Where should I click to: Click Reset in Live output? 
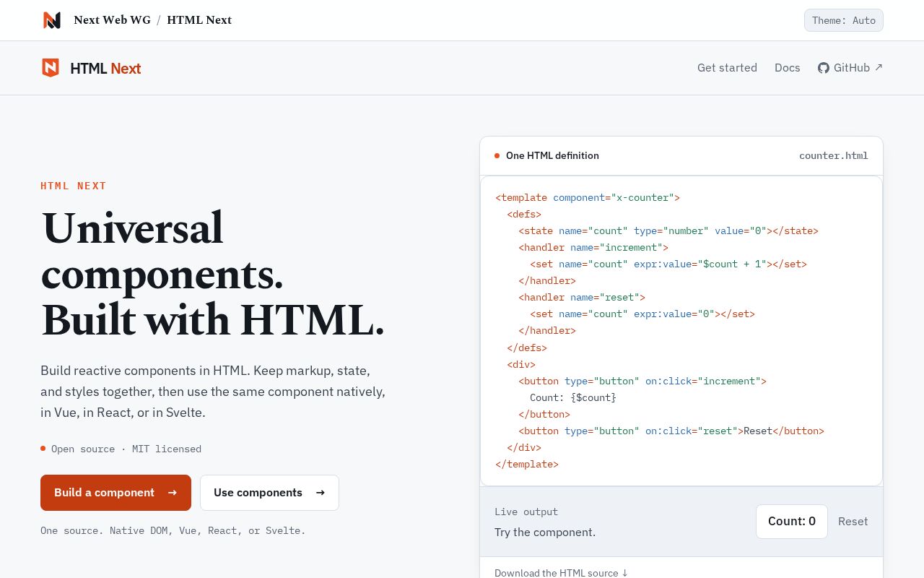tap(853, 522)
